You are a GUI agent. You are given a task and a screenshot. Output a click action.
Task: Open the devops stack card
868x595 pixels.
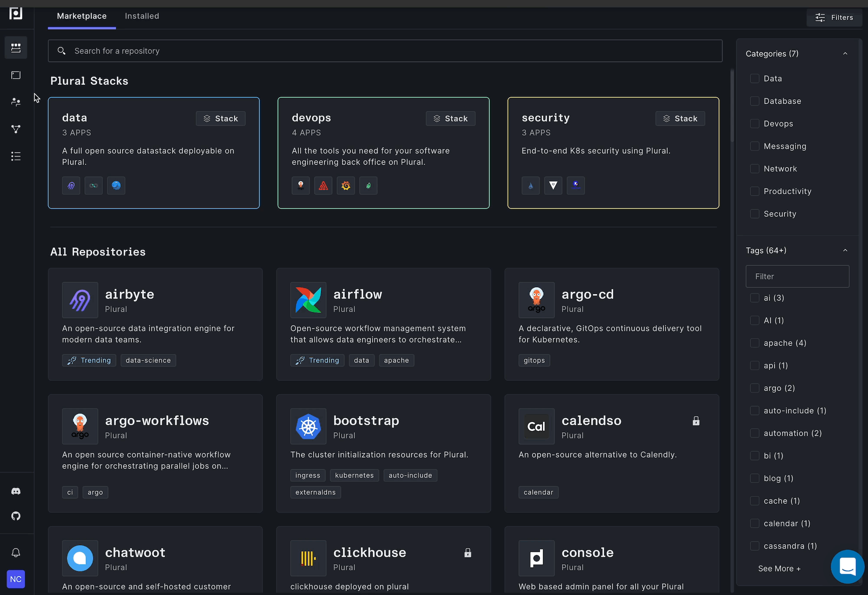pos(383,153)
